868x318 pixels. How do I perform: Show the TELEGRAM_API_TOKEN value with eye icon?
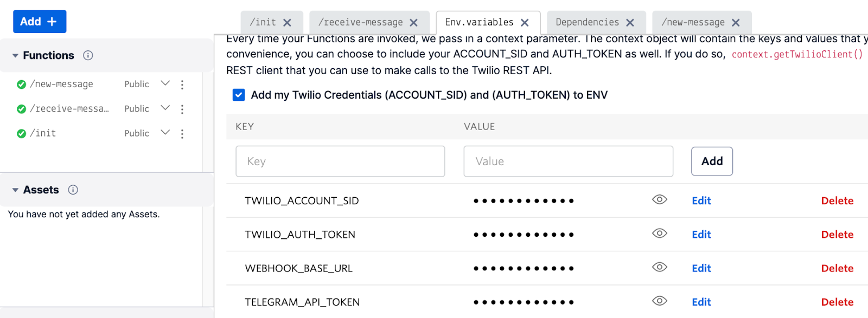point(659,301)
